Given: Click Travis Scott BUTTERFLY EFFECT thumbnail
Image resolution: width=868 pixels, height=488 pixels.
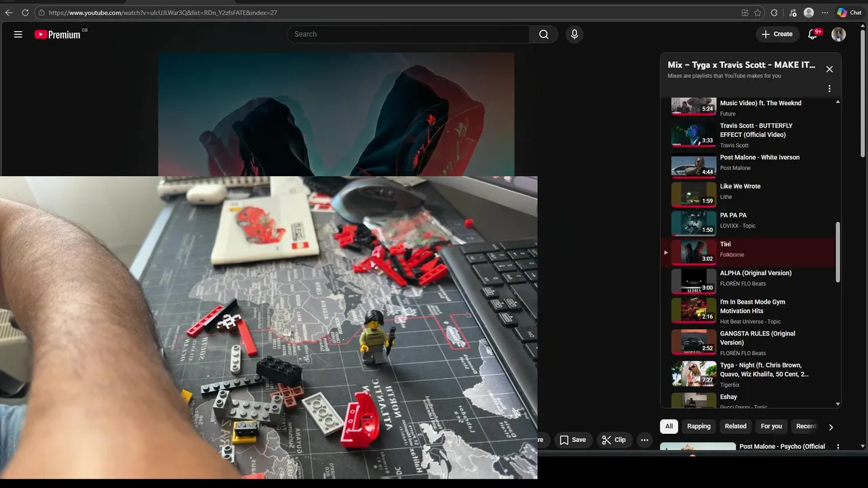Looking at the screenshot, I should (x=693, y=135).
